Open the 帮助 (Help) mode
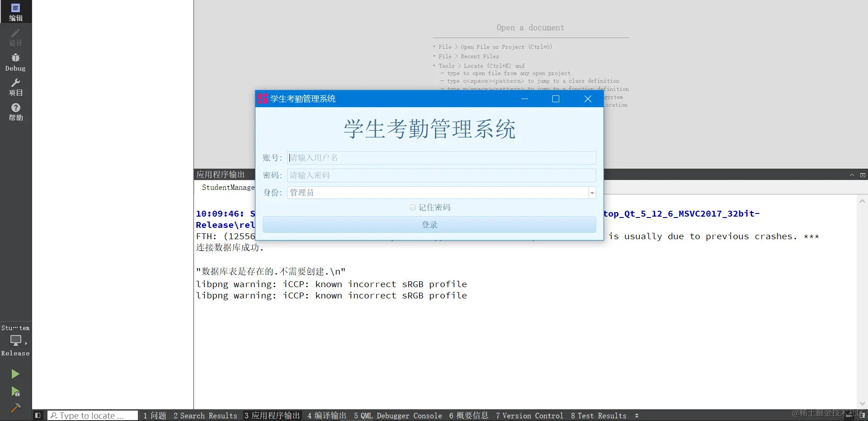 [16, 112]
